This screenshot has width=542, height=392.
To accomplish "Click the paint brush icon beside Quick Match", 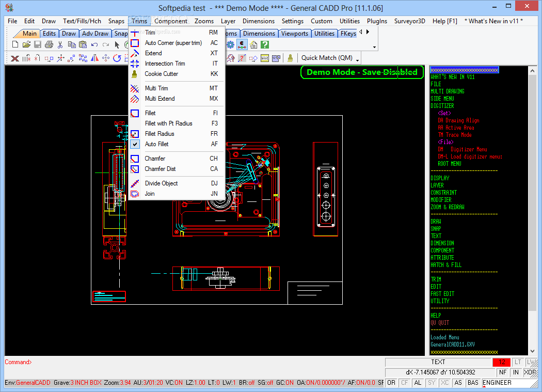I will (x=290, y=58).
